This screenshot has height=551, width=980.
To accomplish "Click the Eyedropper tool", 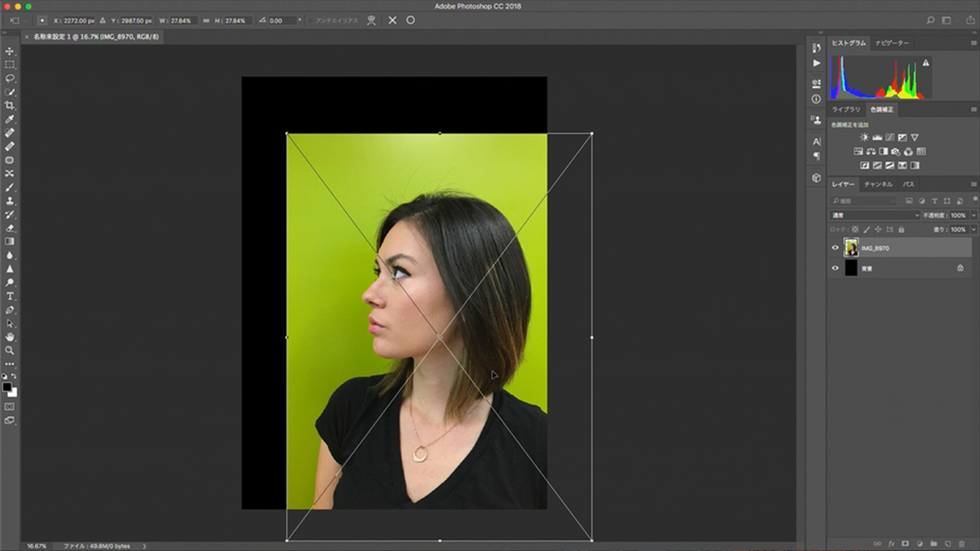I will coord(10,119).
